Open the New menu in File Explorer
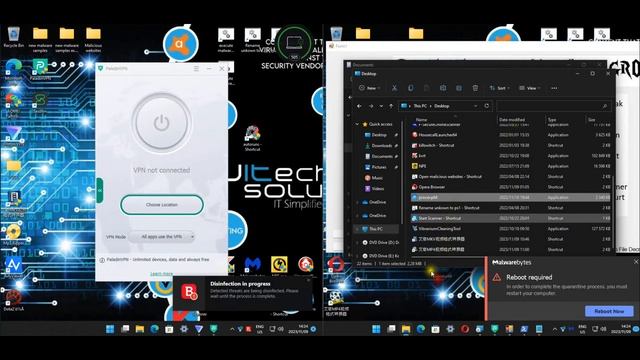The image size is (640, 360). [x=369, y=88]
